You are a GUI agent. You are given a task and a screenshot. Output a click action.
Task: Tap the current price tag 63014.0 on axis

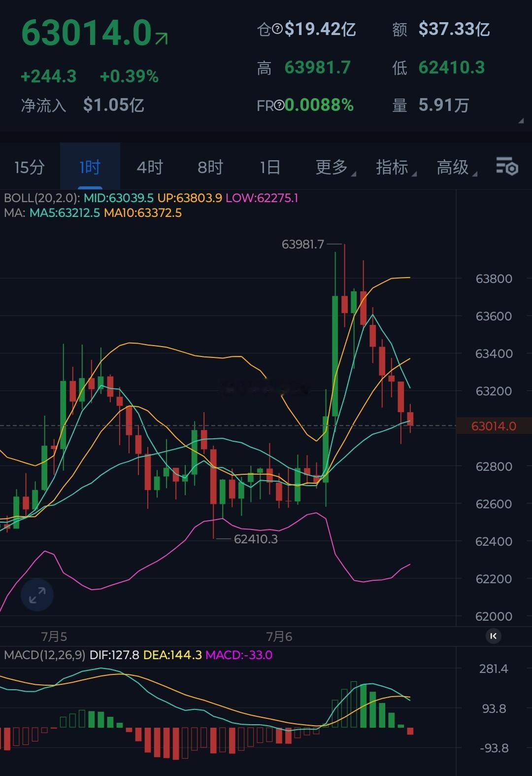494,426
